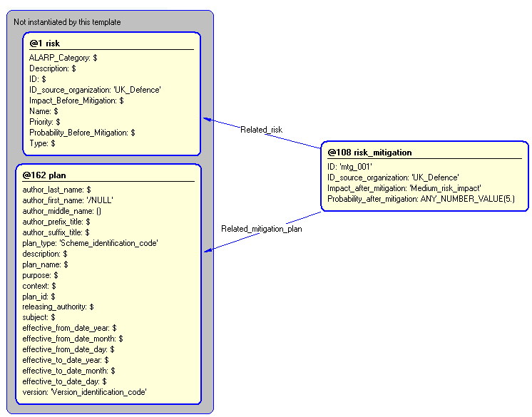This screenshot has width=532, height=417.
Task: Select 'Description: $' in the risk box
Action: [x=53, y=68]
